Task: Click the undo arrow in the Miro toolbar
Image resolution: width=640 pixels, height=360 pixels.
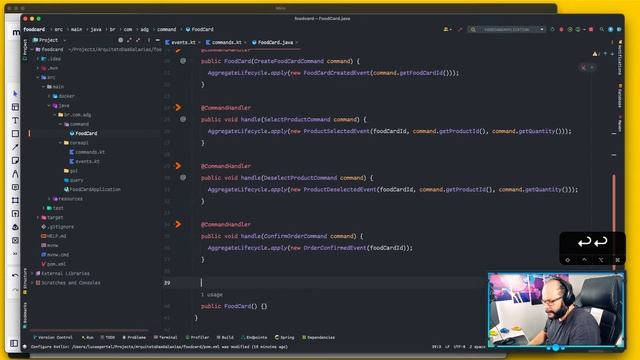Action: (15, 276)
